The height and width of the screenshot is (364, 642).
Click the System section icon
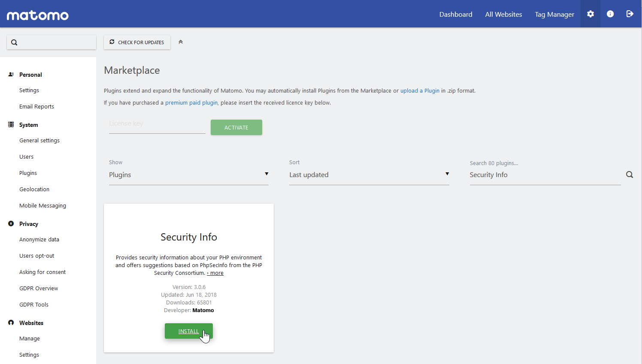coord(11,125)
